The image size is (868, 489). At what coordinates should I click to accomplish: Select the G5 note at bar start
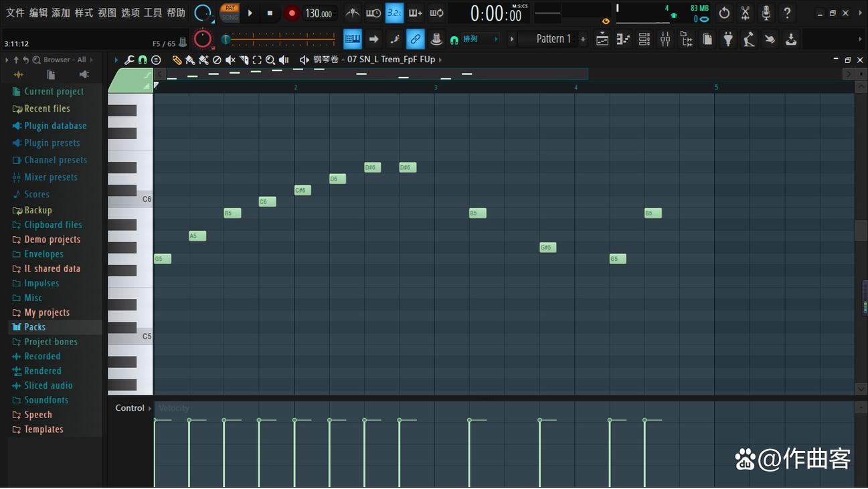pyautogui.click(x=162, y=259)
